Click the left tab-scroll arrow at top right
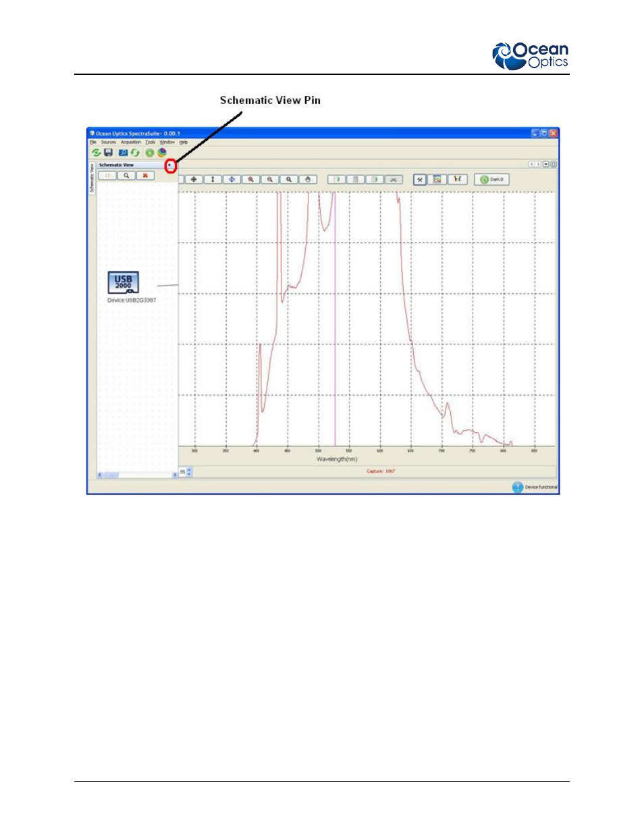The height and width of the screenshot is (834, 644). [531, 164]
